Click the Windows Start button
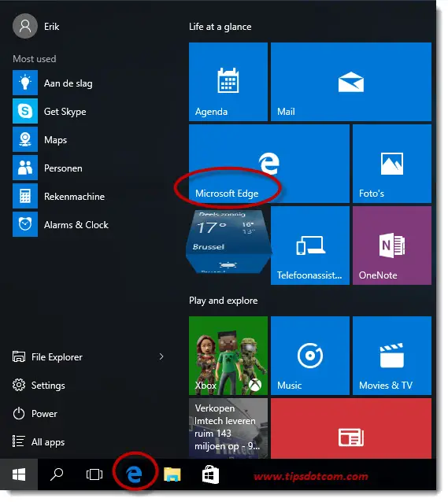 (19, 474)
